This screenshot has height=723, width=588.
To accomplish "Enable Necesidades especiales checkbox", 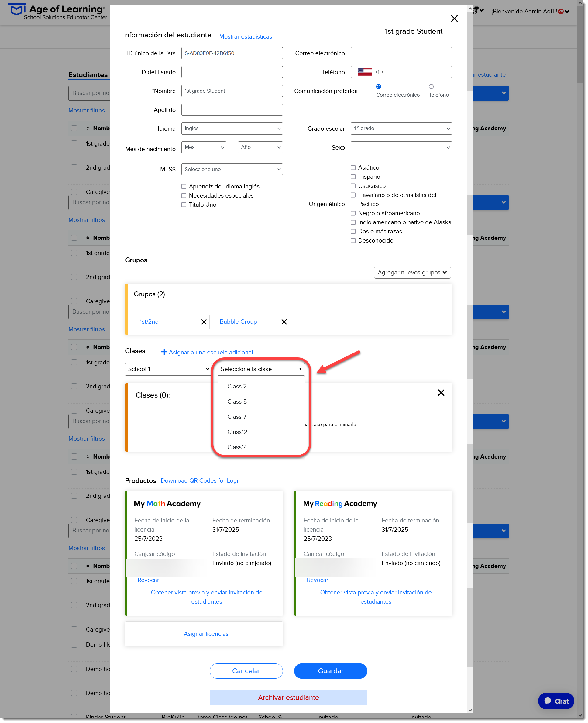I will click(x=184, y=195).
